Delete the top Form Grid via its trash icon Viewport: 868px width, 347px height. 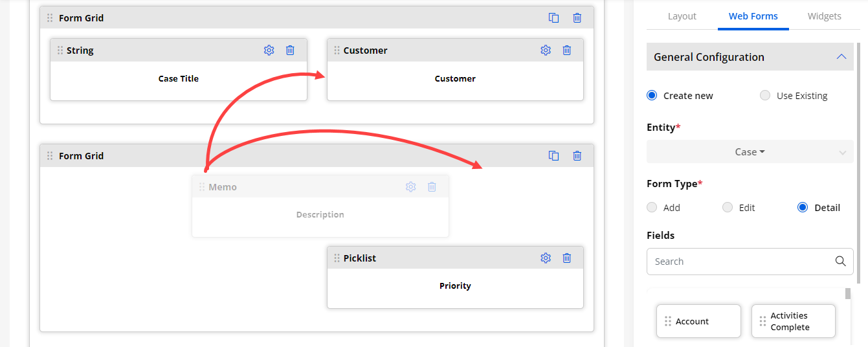(577, 18)
